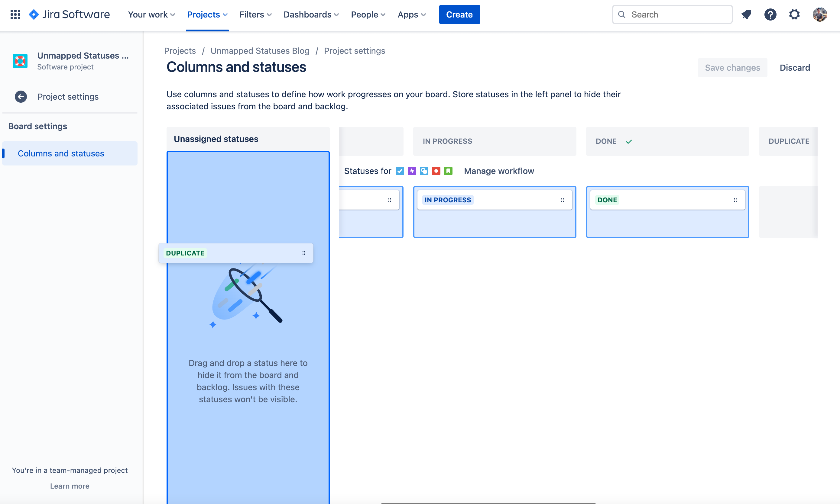
Task: Click the DUPLICATE column header
Action: tap(788, 141)
